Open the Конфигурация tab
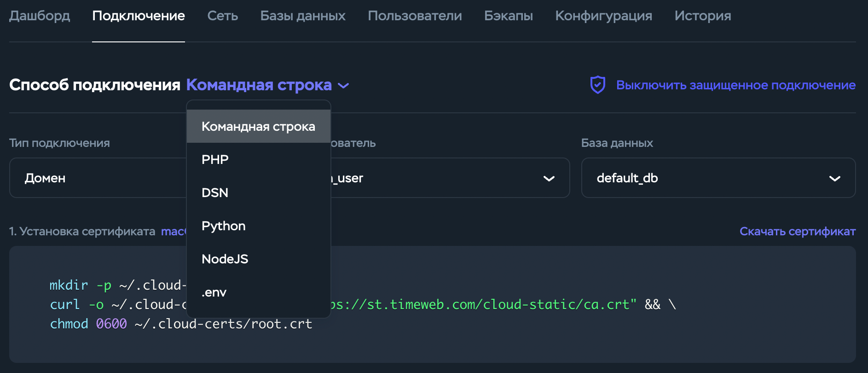The image size is (868, 373). click(x=603, y=16)
